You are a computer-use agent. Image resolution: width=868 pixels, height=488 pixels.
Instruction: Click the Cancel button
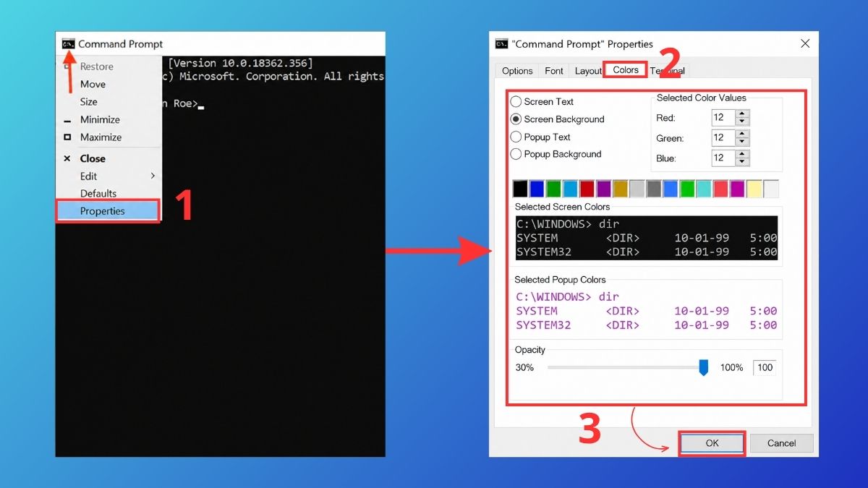tap(782, 443)
